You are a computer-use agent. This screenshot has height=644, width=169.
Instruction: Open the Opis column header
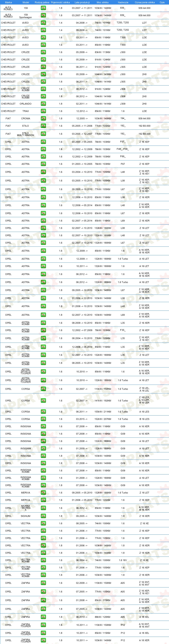pyautogui.click(x=162, y=2)
